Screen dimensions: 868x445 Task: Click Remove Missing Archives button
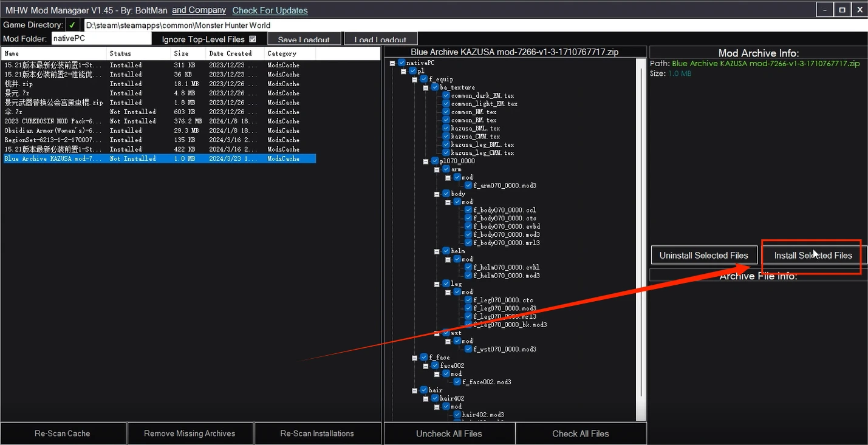tap(190, 433)
